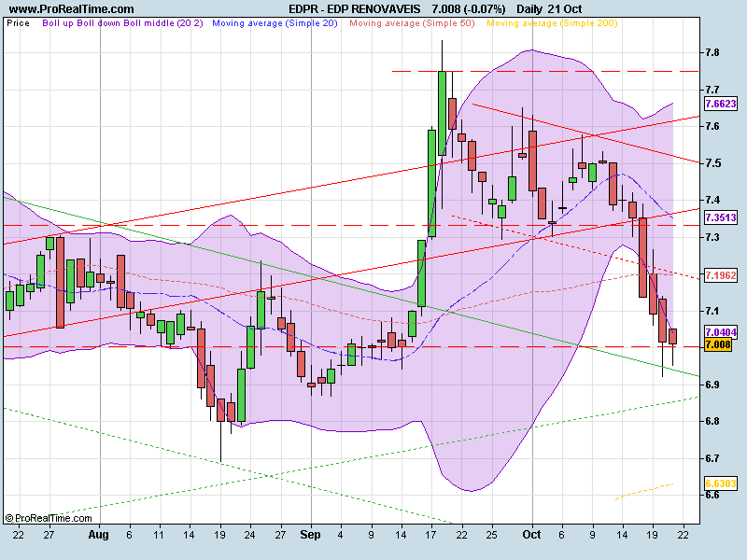
Task: Click the 6.7 price axis label
Action: point(712,458)
